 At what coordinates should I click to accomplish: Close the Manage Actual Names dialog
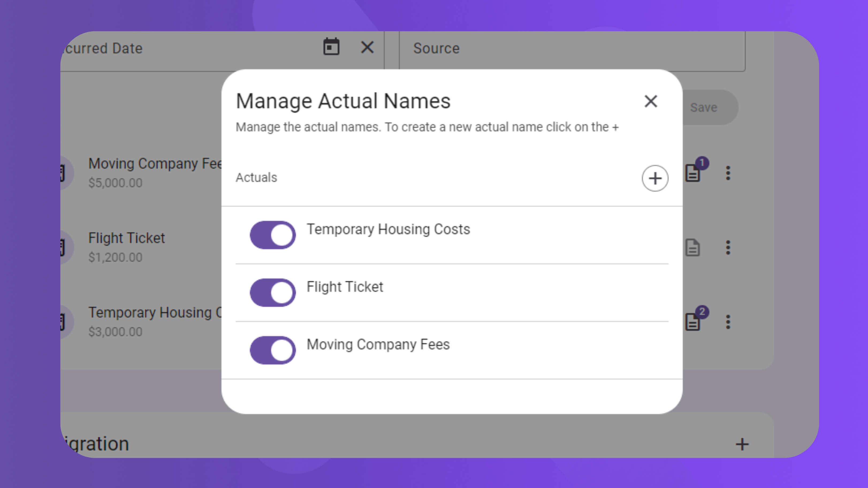pos(651,101)
